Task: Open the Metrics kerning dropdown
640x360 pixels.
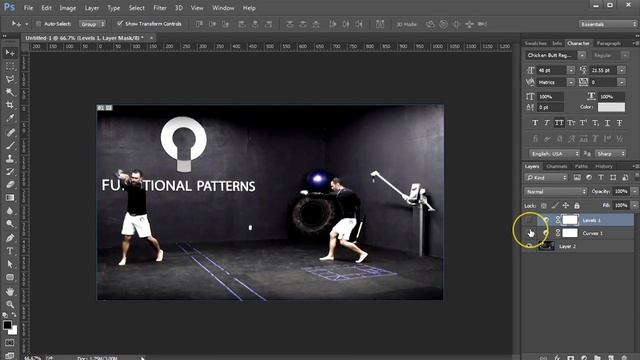Action: (x=571, y=82)
